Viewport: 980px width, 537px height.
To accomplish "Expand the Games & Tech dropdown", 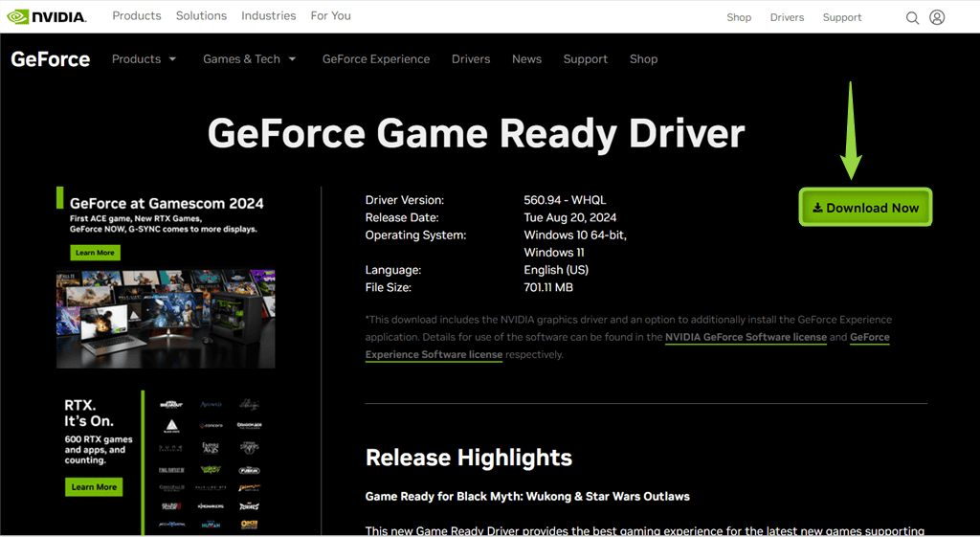I will pos(249,59).
